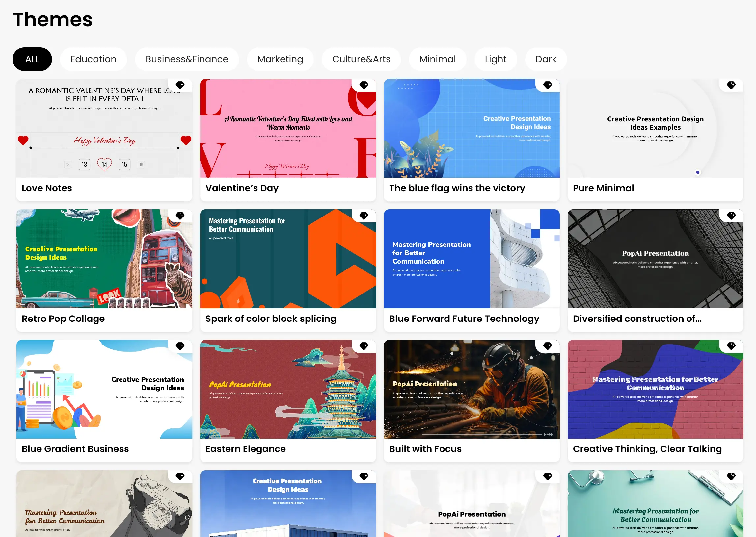The height and width of the screenshot is (537, 756).
Task: Click the title 'The blue flag wins the victory'
Action: point(457,188)
